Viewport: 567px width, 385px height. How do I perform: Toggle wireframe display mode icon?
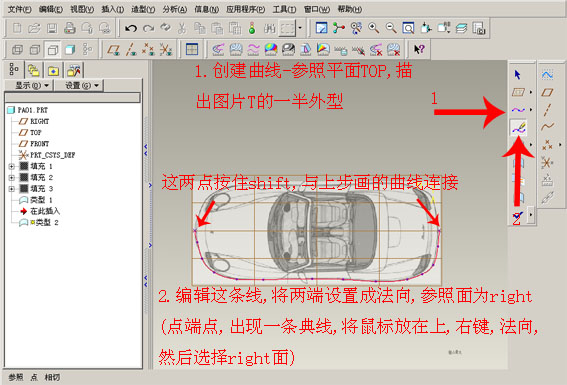[17, 50]
